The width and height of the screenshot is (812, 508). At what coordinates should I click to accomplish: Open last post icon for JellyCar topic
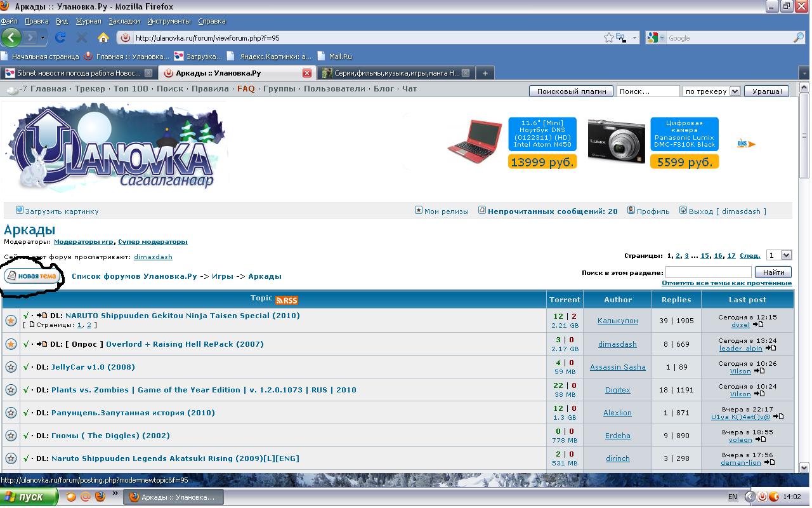[x=759, y=371]
